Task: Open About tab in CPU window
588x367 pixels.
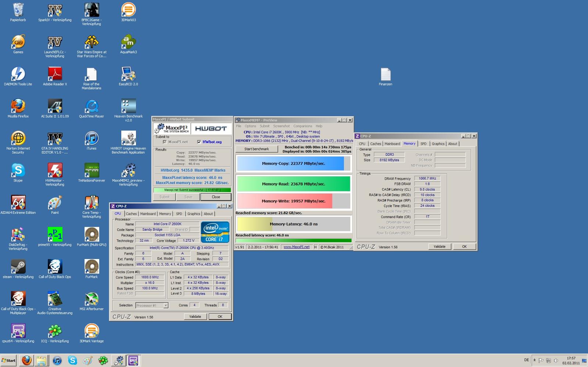Action: coord(208,214)
